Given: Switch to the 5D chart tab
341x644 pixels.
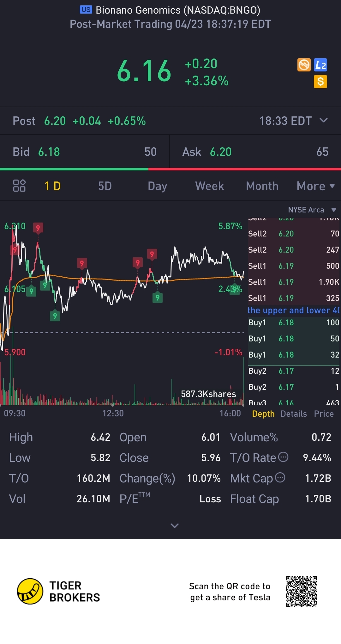Looking at the screenshot, I should click(105, 186).
